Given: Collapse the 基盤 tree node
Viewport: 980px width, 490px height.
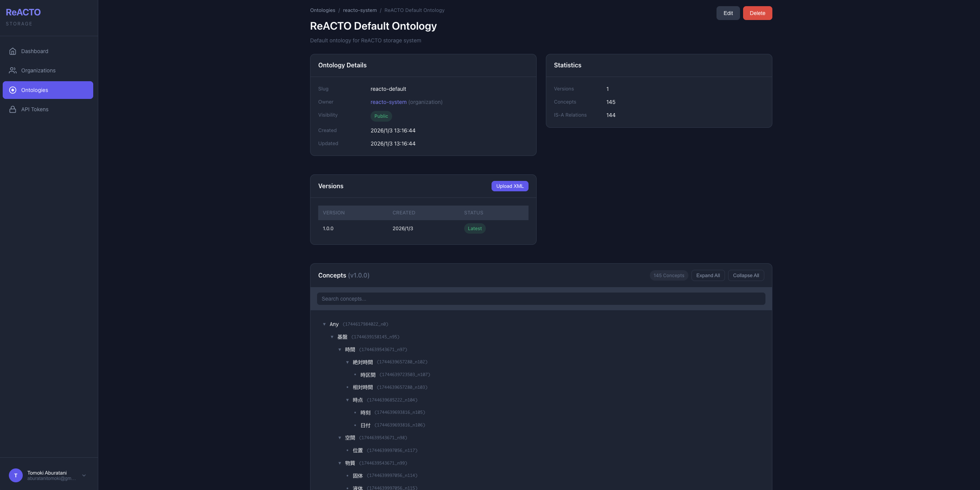Looking at the screenshot, I should point(332,337).
